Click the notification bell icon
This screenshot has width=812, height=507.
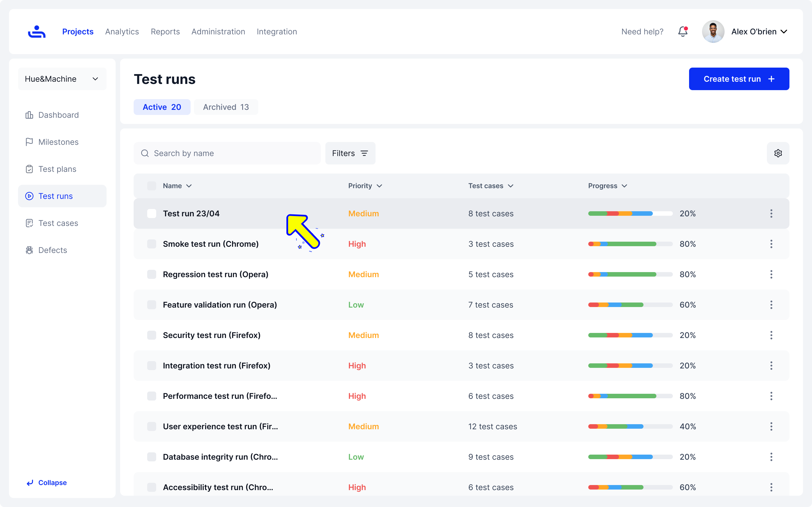click(x=683, y=32)
